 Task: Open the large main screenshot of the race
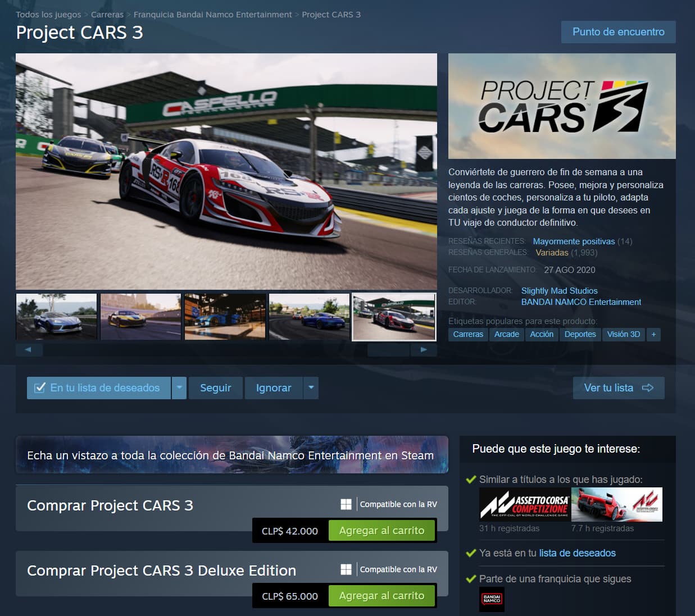click(x=226, y=171)
